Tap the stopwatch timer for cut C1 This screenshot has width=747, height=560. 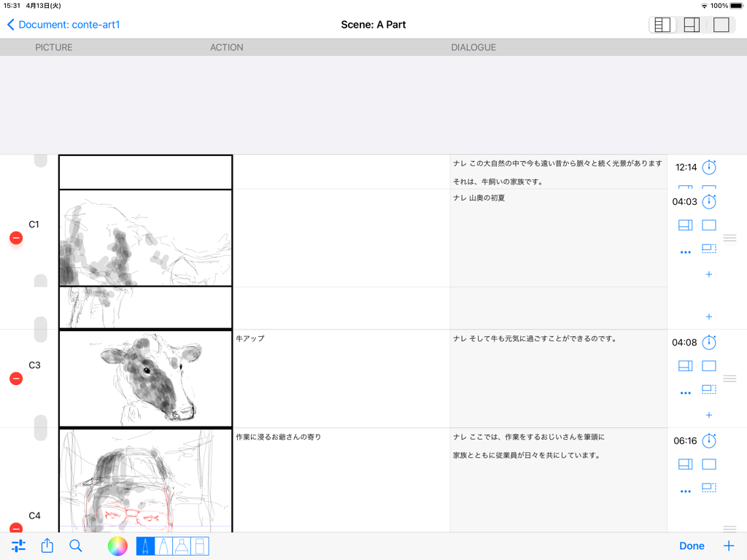pos(708,201)
